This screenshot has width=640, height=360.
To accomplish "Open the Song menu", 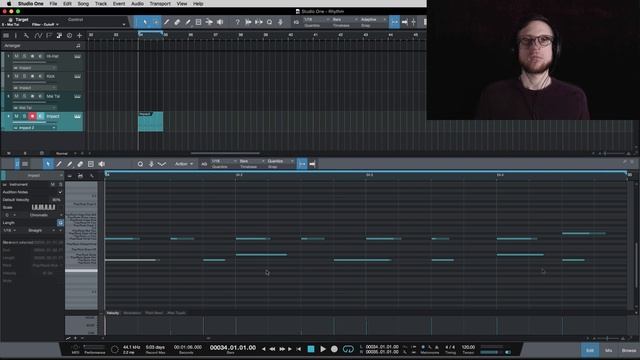I will click(x=83, y=4).
